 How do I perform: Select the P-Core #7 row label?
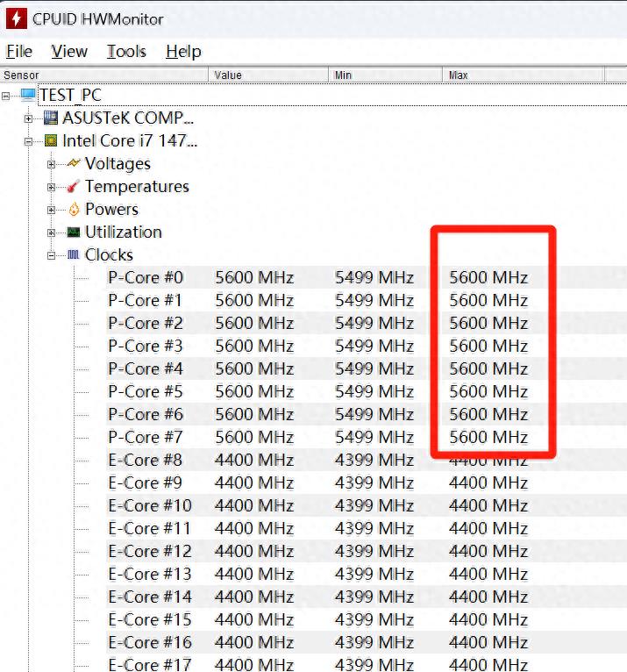click(146, 437)
